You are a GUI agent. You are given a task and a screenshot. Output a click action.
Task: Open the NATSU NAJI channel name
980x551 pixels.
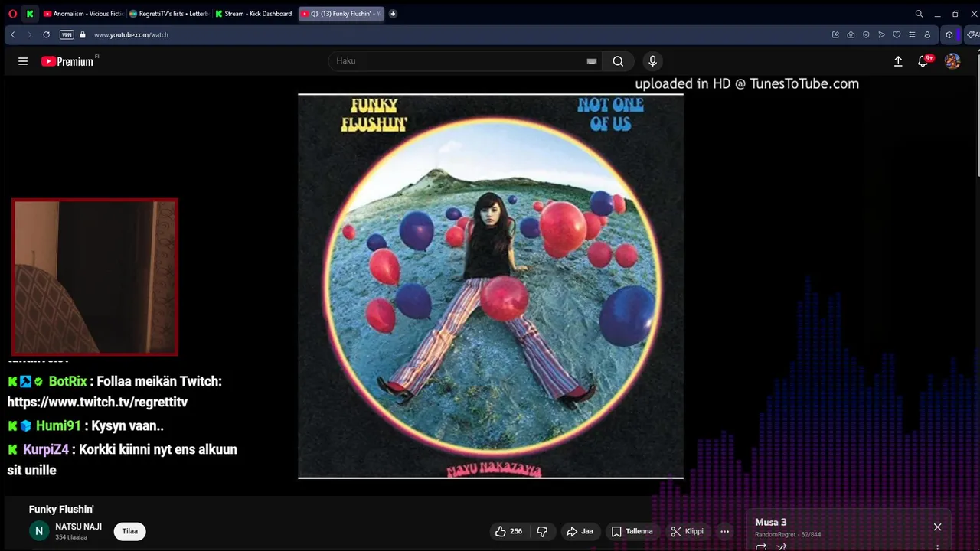pyautogui.click(x=78, y=527)
